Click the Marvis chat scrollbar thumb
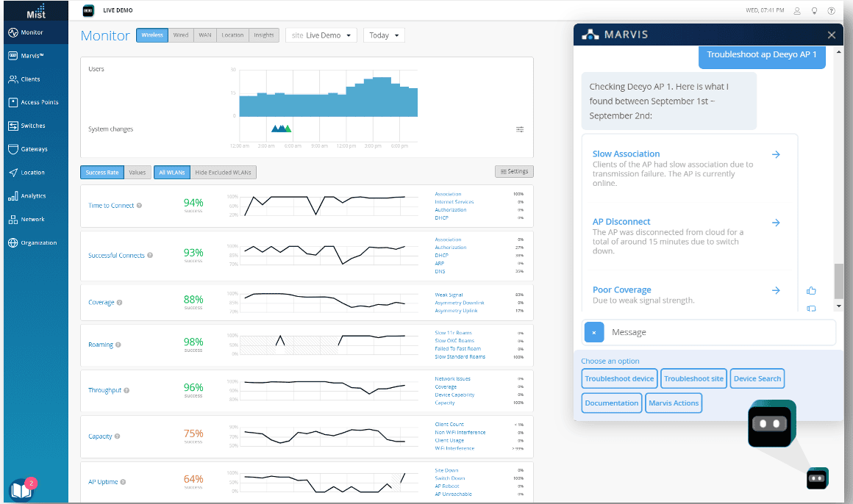 click(x=839, y=281)
